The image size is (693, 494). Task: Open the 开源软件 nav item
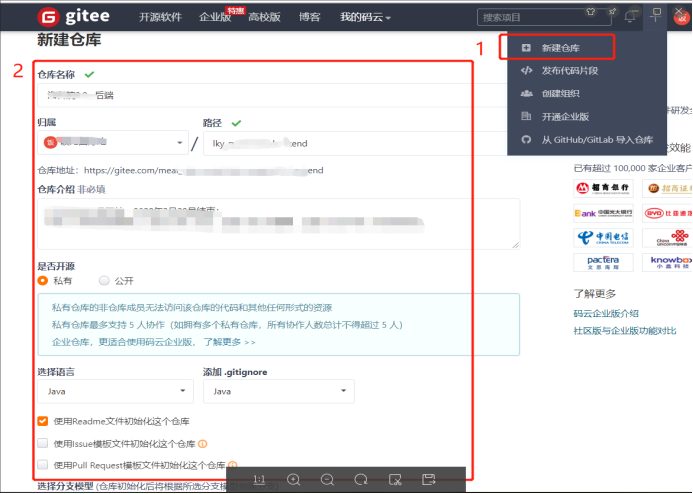pyautogui.click(x=160, y=17)
